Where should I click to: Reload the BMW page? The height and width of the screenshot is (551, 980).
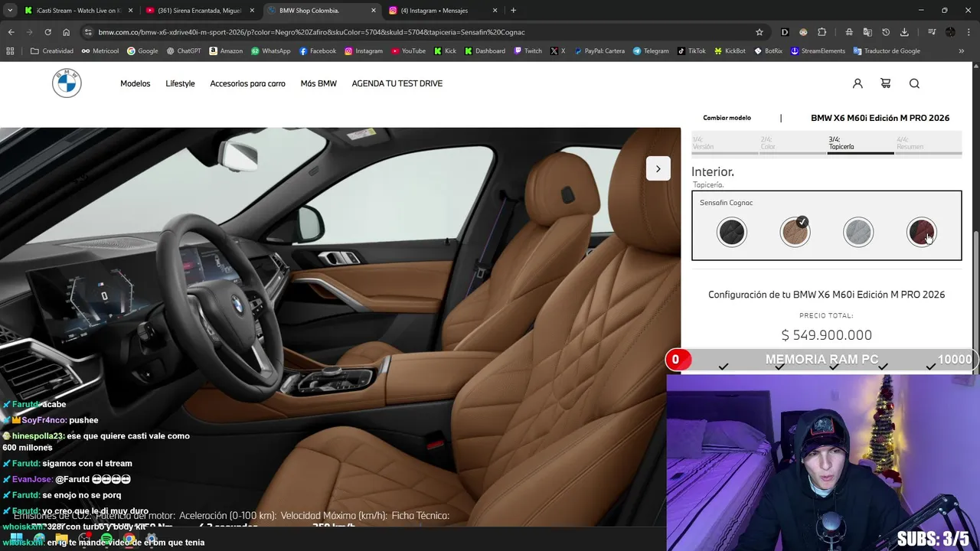(47, 32)
